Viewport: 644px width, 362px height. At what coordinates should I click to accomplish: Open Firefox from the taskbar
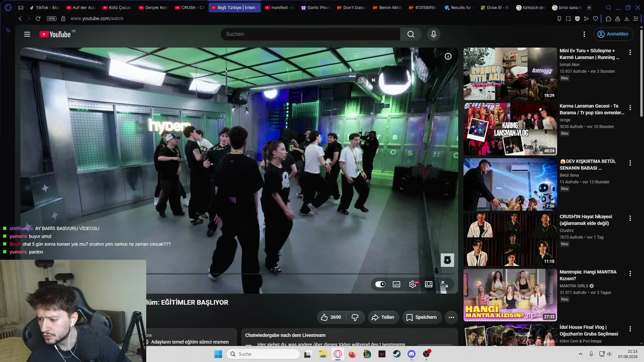tap(352, 354)
